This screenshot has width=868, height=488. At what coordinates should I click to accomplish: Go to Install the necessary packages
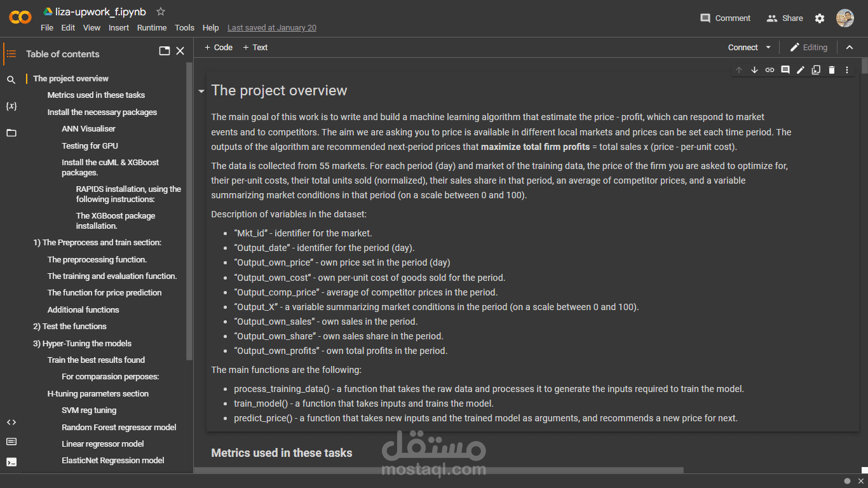click(x=102, y=112)
